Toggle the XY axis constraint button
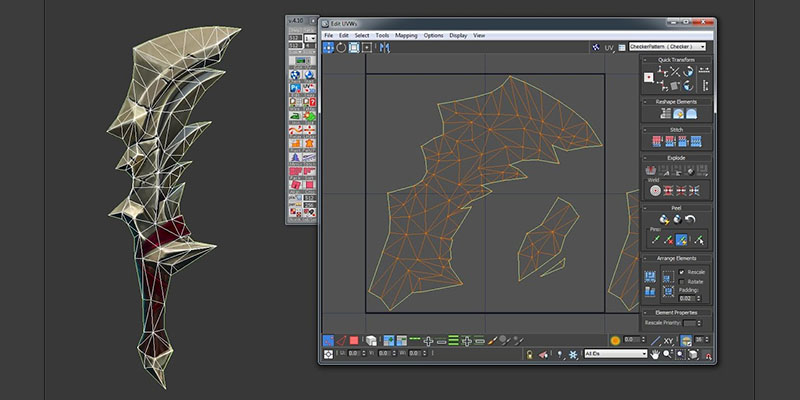Screen dimensions: 800x400 [668, 340]
